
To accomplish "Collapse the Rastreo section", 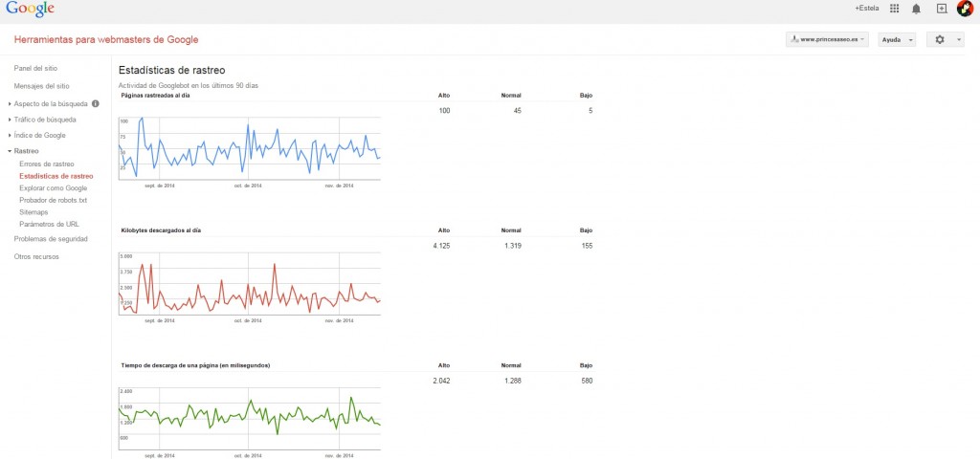I will 26,150.
